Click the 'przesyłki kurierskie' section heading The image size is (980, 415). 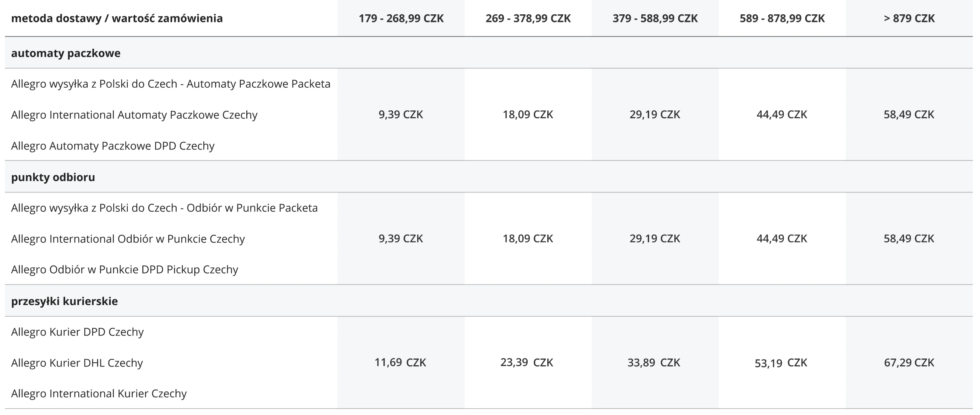[64, 301]
